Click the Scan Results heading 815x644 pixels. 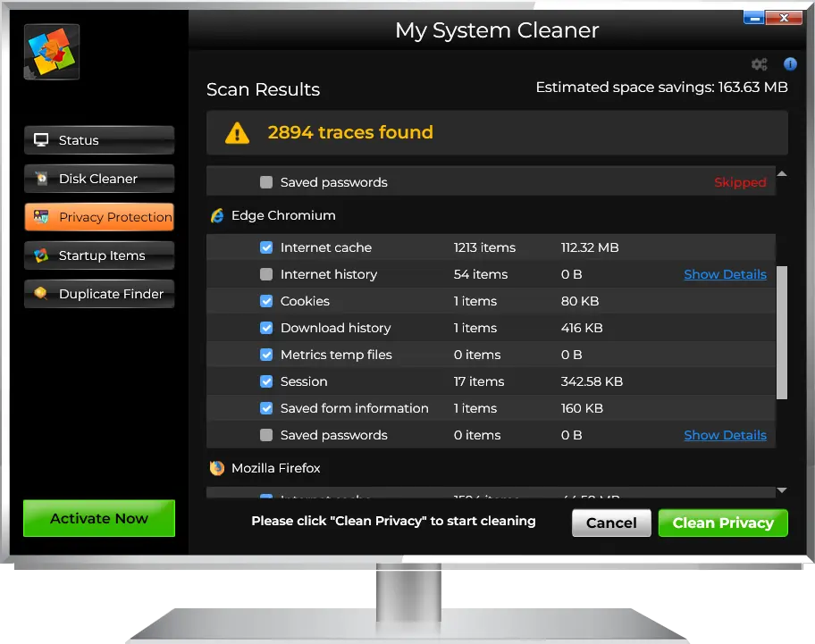[x=263, y=90]
